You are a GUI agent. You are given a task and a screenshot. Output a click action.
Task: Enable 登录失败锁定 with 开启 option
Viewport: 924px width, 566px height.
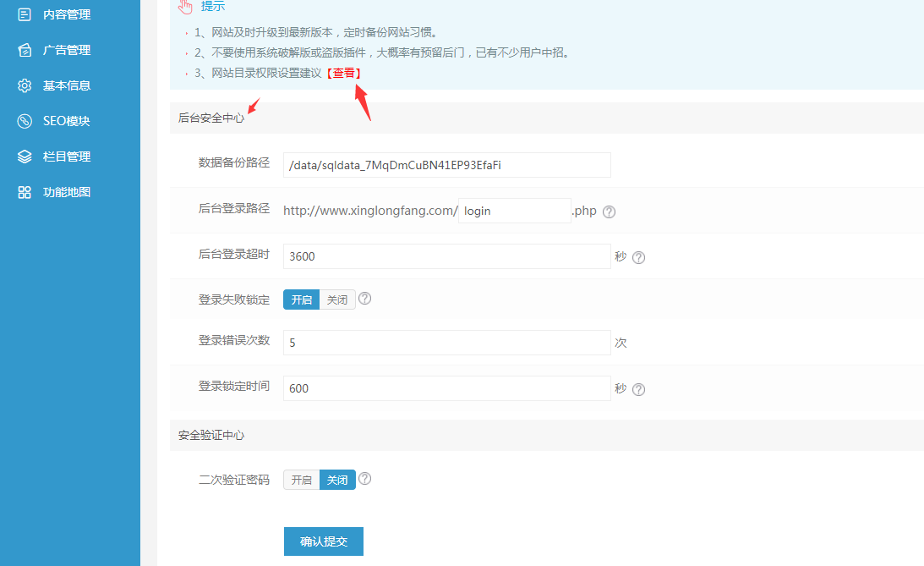302,299
